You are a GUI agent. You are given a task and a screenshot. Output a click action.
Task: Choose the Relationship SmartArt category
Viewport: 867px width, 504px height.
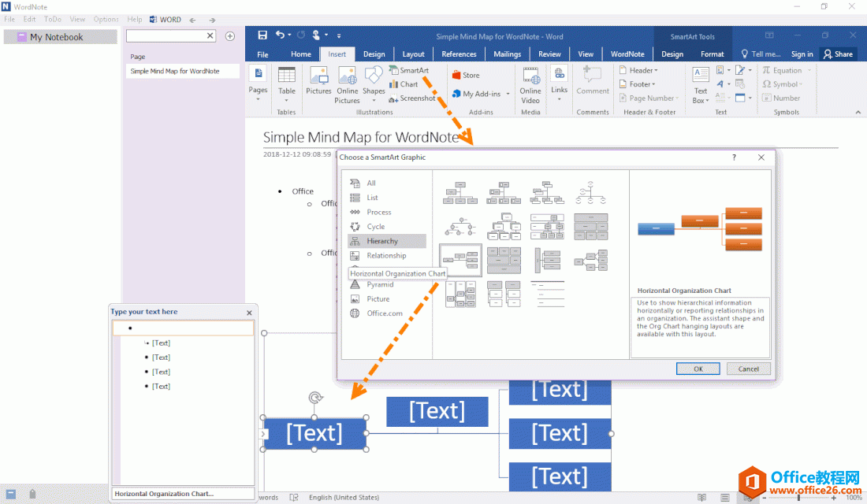tap(386, 255)
